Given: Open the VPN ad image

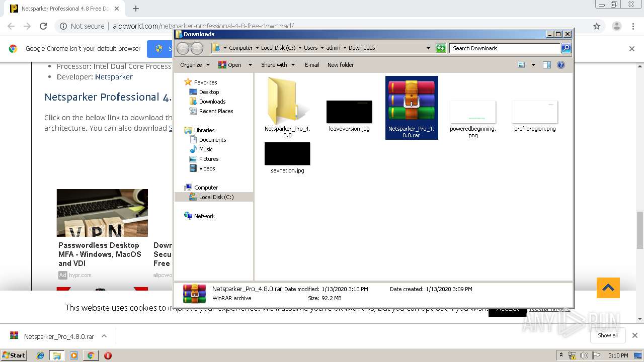Looking at the screenshot, I should coord(102,213).
